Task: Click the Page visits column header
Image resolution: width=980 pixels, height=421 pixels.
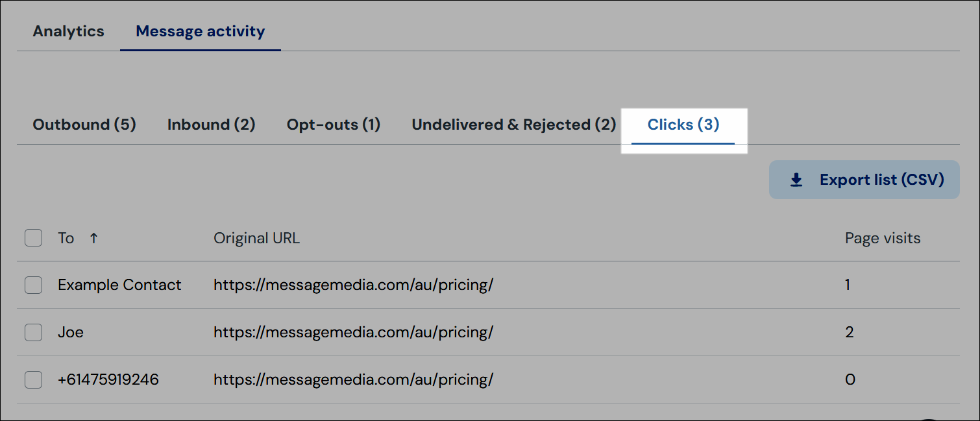Action: [x=883, y=238]
